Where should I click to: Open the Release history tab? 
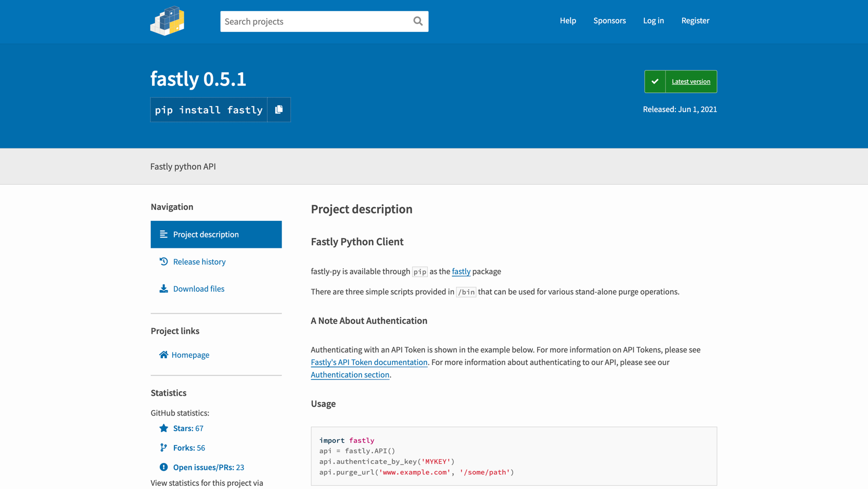(199, 261)
